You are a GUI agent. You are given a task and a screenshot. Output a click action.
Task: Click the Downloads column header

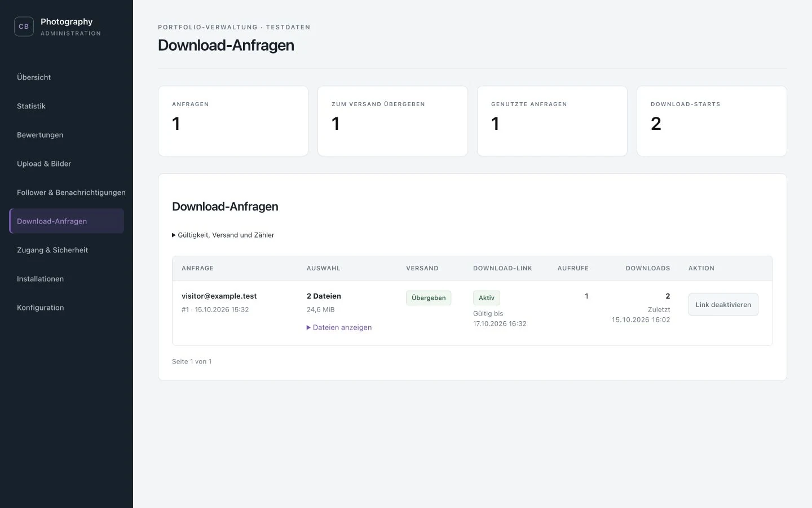[648, 268]
